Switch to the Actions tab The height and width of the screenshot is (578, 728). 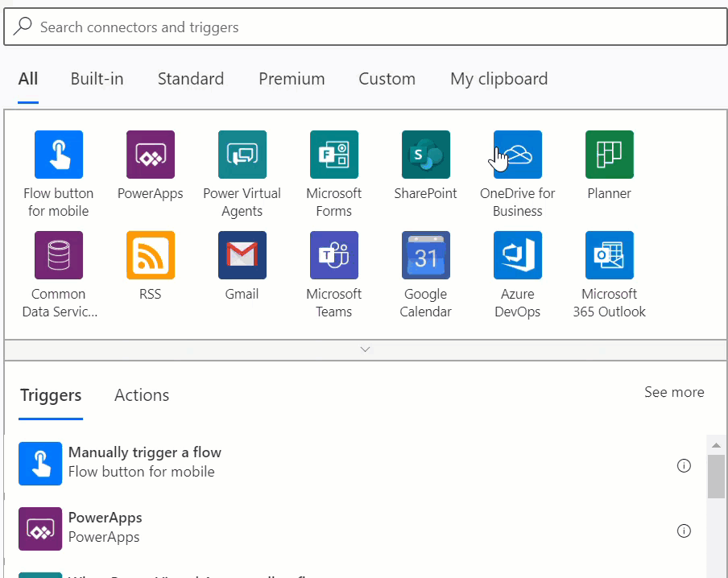[142, 395]
